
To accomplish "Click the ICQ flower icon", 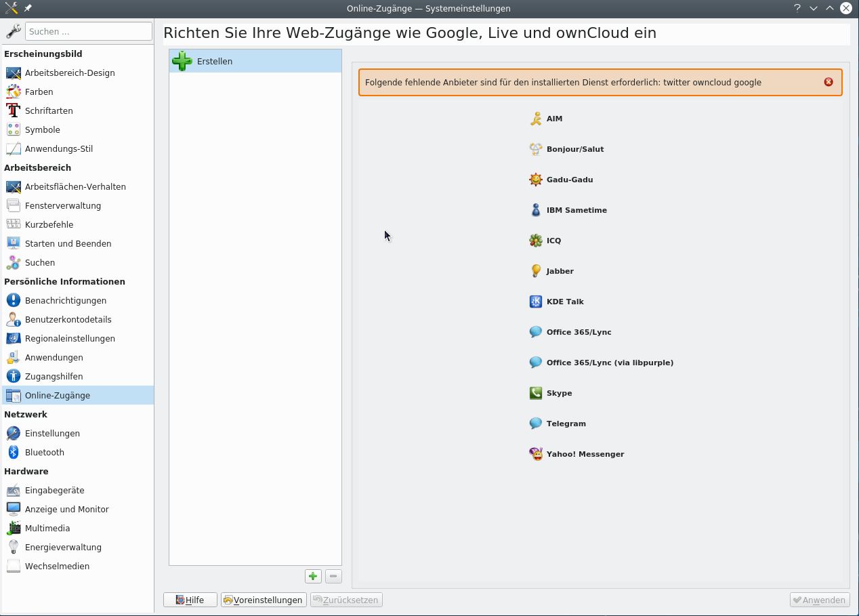I will tap(536, 241).
